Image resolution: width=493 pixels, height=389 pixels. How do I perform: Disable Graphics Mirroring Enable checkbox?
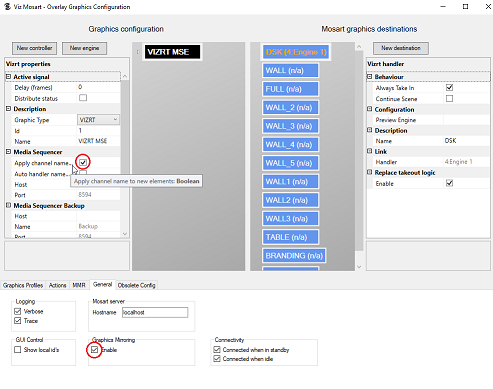[94, 350]
